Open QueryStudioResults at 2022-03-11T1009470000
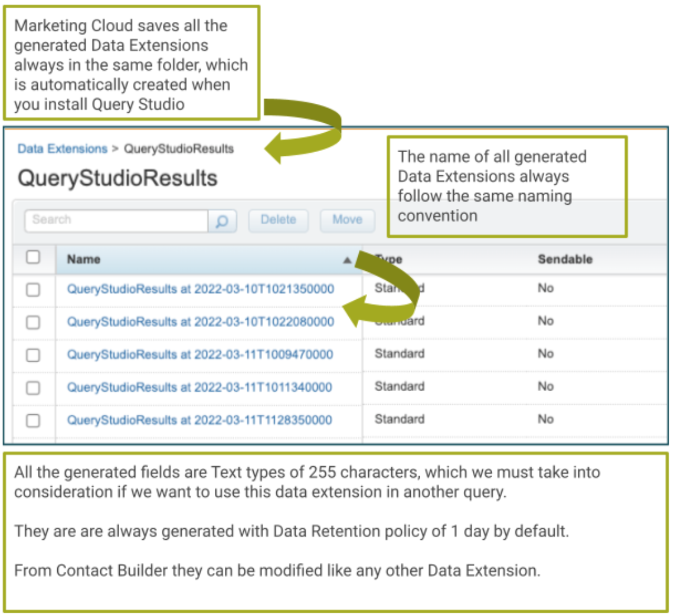 click(200, 354)
